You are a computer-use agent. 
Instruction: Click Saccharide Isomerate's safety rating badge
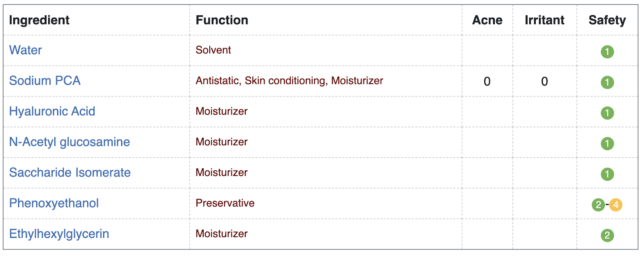pyautogui.click(x=607, y=174)
